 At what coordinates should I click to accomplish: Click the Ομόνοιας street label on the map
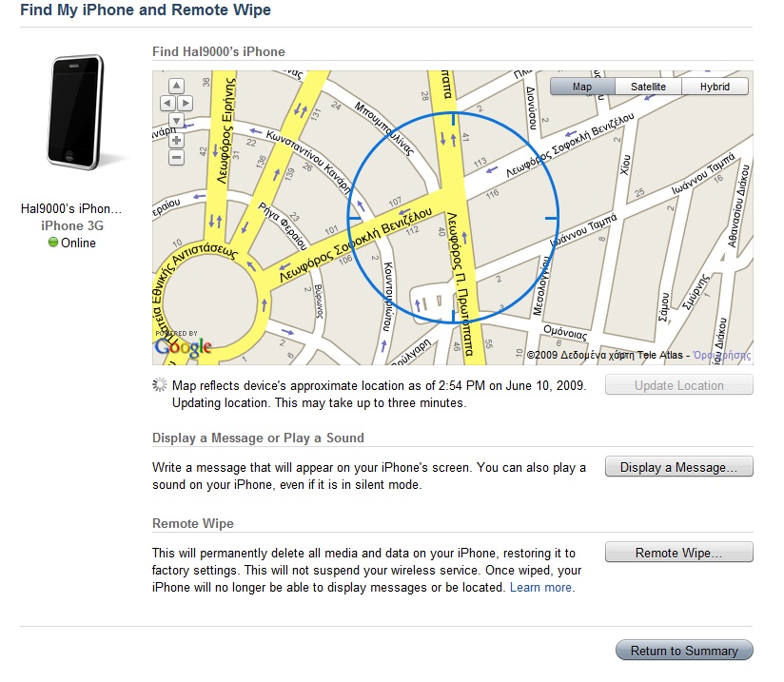pos(565,332)
